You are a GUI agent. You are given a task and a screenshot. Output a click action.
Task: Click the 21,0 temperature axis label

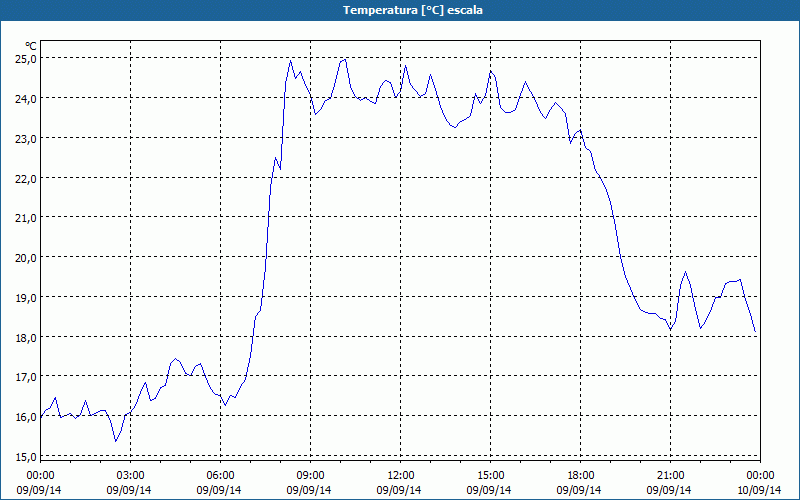coord(26,217)
